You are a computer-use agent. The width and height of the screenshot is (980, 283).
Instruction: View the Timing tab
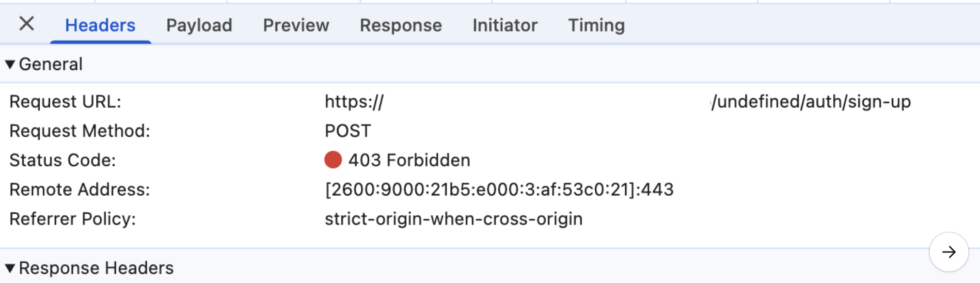(597, 25)
